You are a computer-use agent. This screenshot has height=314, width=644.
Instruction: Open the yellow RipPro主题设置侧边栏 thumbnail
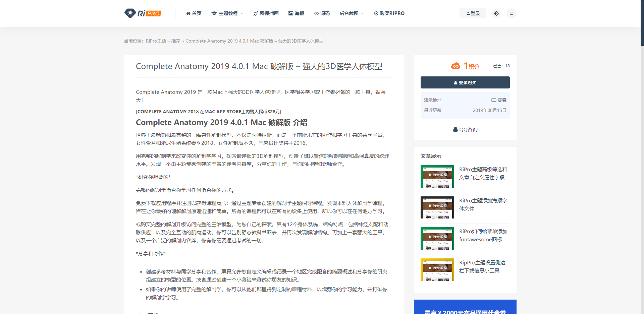click(437, 269)
